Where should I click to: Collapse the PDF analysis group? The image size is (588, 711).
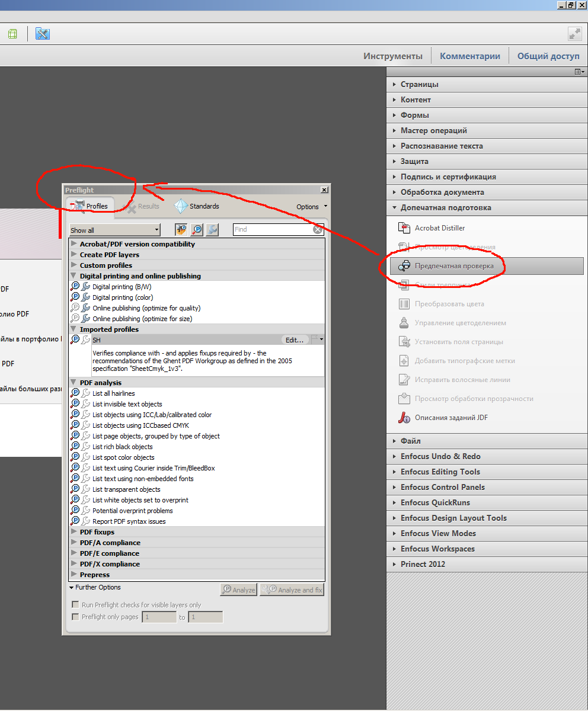coord(74,383)
